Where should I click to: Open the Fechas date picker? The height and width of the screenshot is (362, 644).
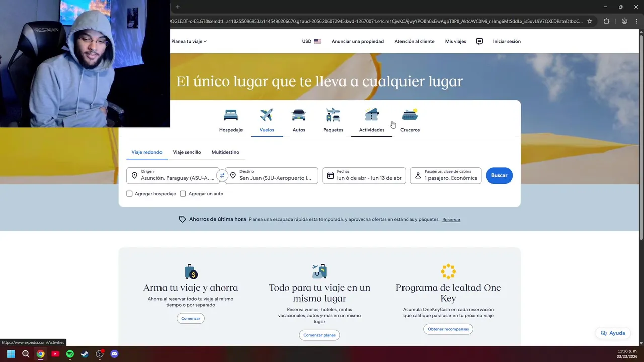pyautogui.click(x=364, y=175)
